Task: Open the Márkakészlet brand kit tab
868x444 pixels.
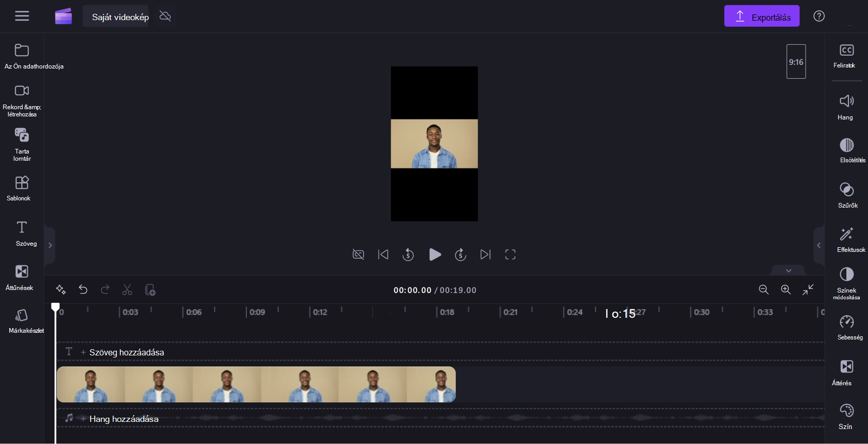Action: pyautogui.click(x=22, y=321)
